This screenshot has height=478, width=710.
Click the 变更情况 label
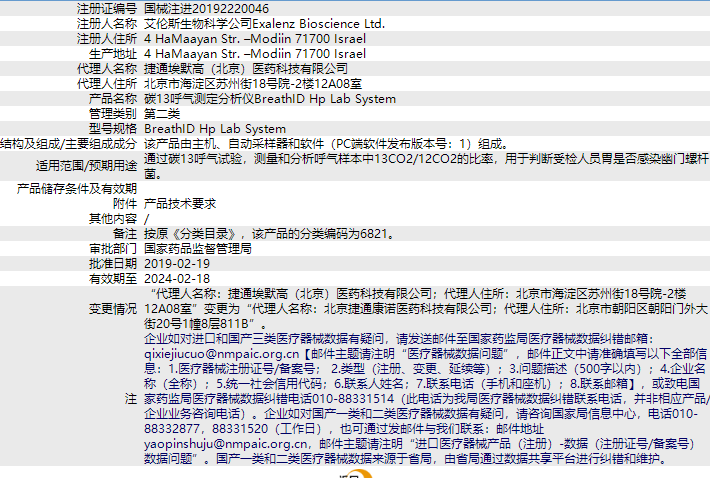(113, 309)
